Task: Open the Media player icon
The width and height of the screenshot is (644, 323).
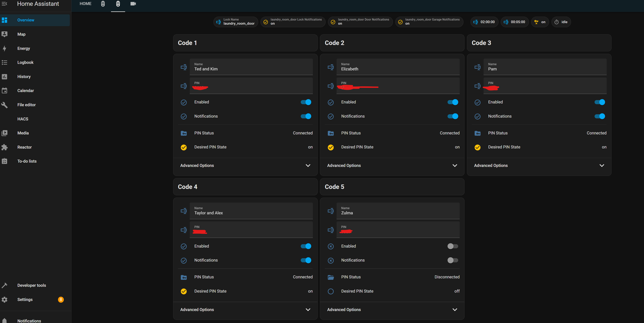Action: (4, 133)
